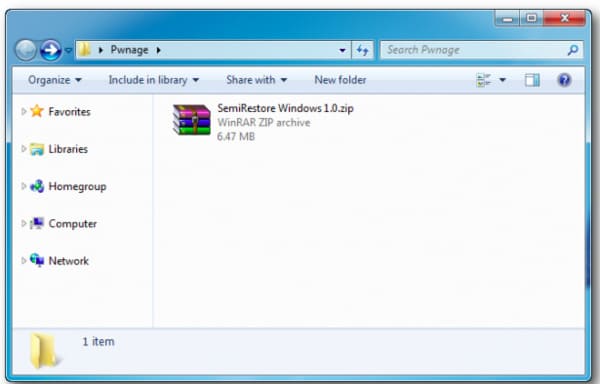Click the New folder button

point(340,80)
